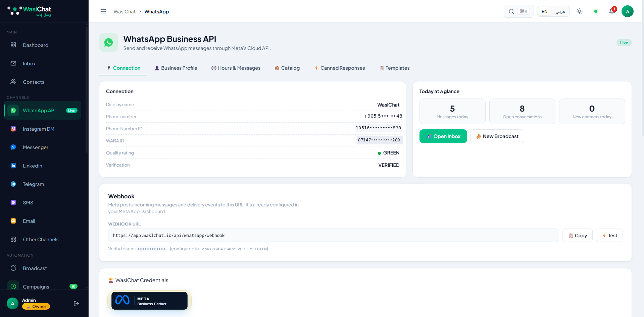Image resolution: width=644 pixels, height=317 pixels.
Task: Open the notifications bell
Action: click(x=612, y=11)
